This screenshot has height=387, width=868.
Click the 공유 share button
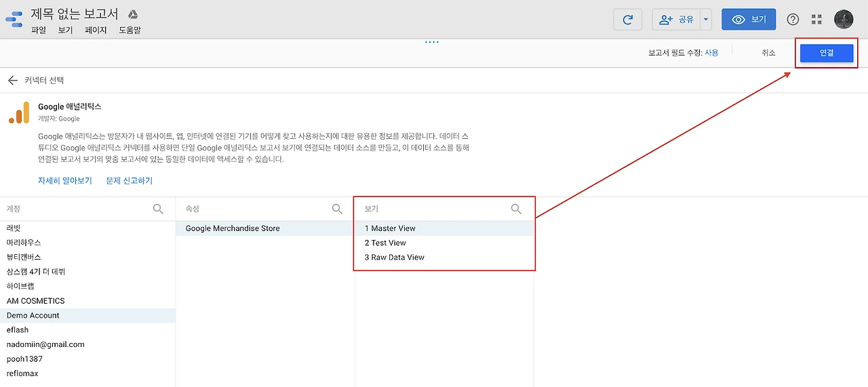[676, 20]
